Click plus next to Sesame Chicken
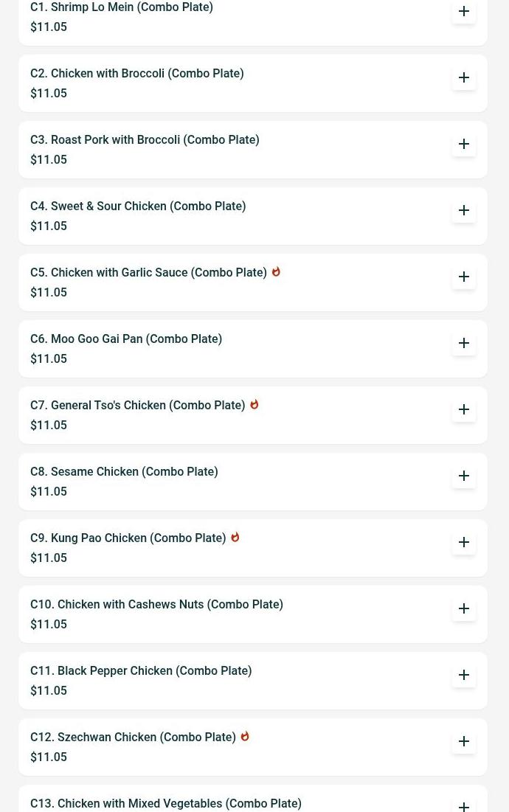This screenshot has height=812, width=509. coord(464,476)
